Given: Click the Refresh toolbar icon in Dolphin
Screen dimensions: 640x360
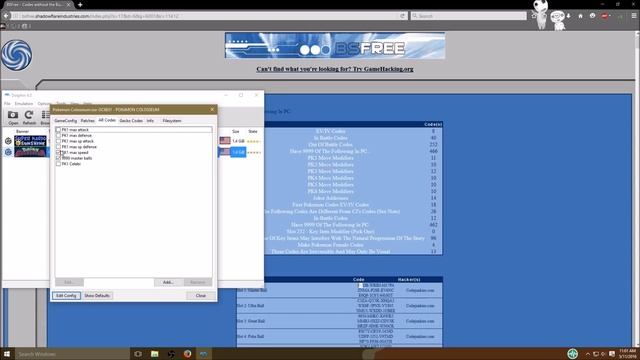Looking at the screenshot, I should pyautogui.click(x=29, y=116).
